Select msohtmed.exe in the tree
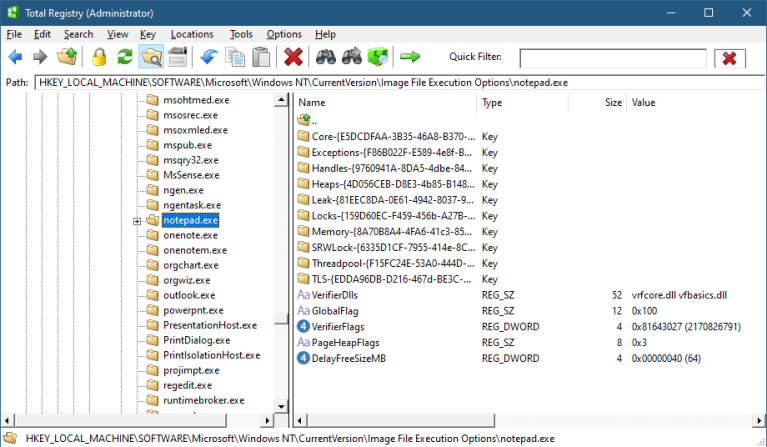This screenshot has width=767, height=447. click(196, 100)
